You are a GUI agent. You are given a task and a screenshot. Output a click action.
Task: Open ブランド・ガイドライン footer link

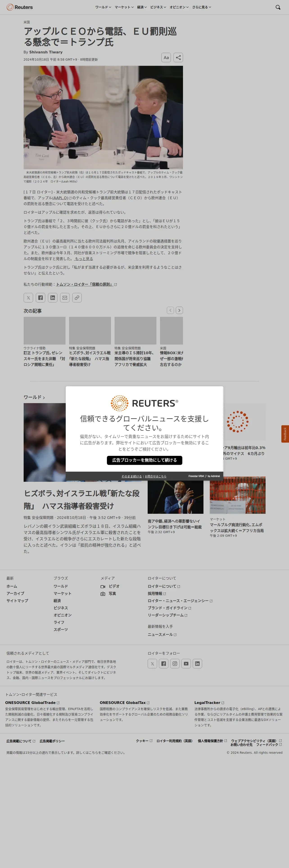pos(169,608)
